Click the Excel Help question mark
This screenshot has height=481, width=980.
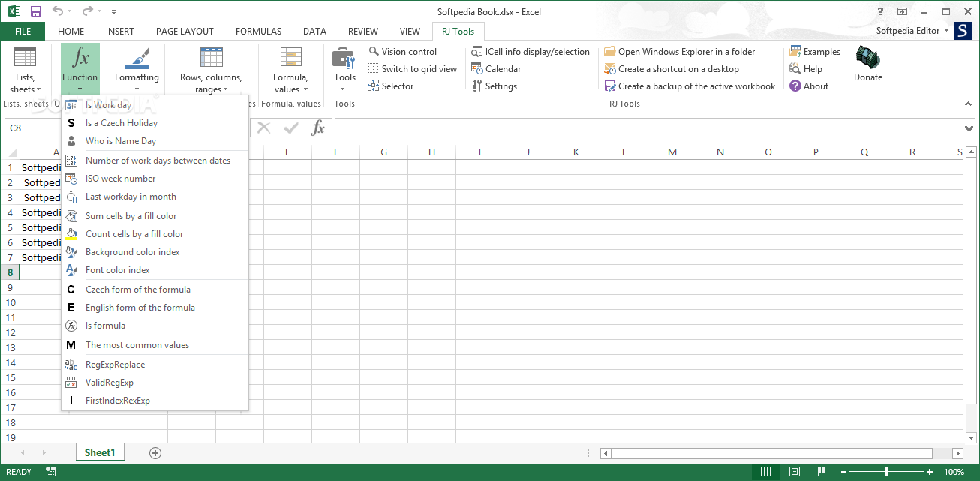[x=880, y=11]
